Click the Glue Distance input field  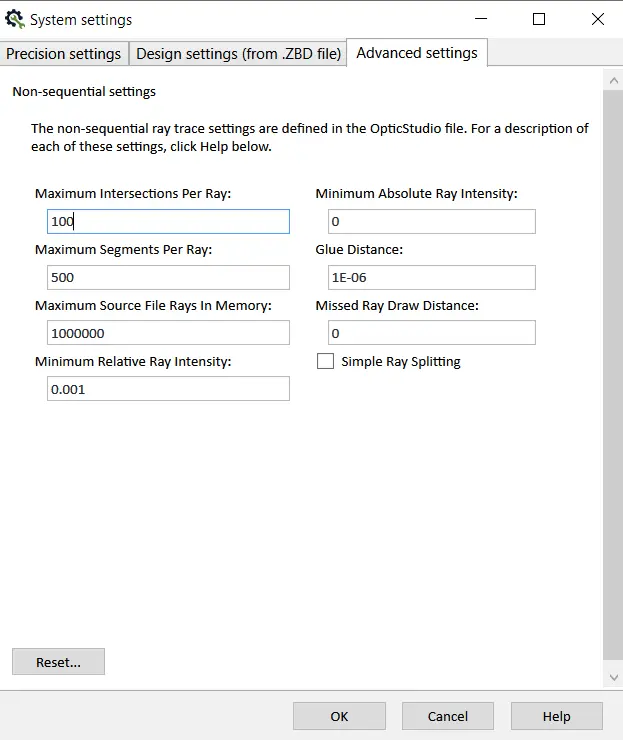pos(432,278)
